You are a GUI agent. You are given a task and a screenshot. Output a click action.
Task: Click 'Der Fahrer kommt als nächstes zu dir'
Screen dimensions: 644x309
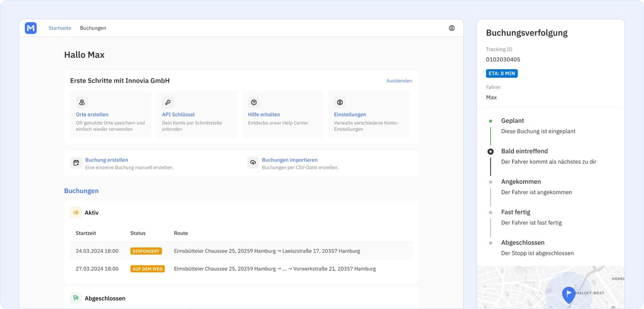(549, 162)
